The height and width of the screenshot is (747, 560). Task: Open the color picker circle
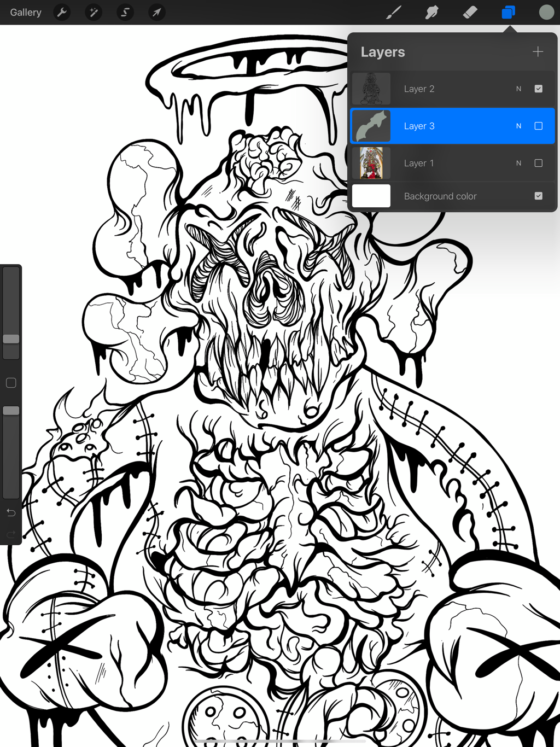pos(546,12)
